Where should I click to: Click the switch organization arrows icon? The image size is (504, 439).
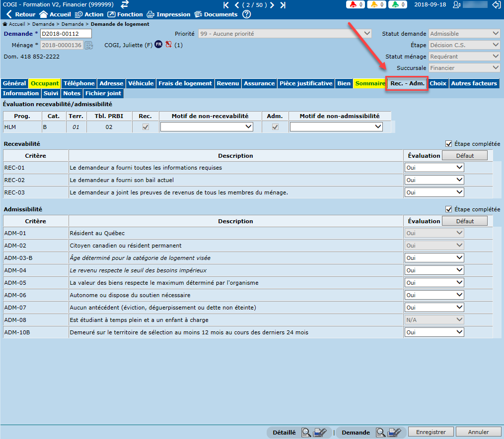(125, 4)
